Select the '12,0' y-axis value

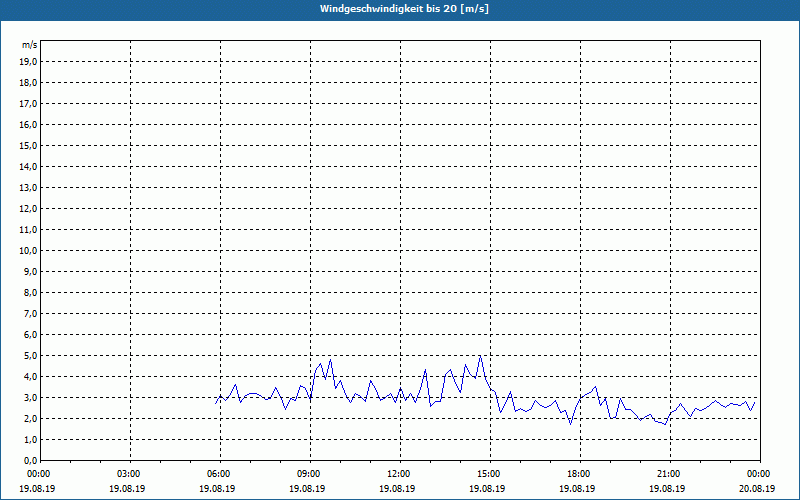tap(28, 209)
